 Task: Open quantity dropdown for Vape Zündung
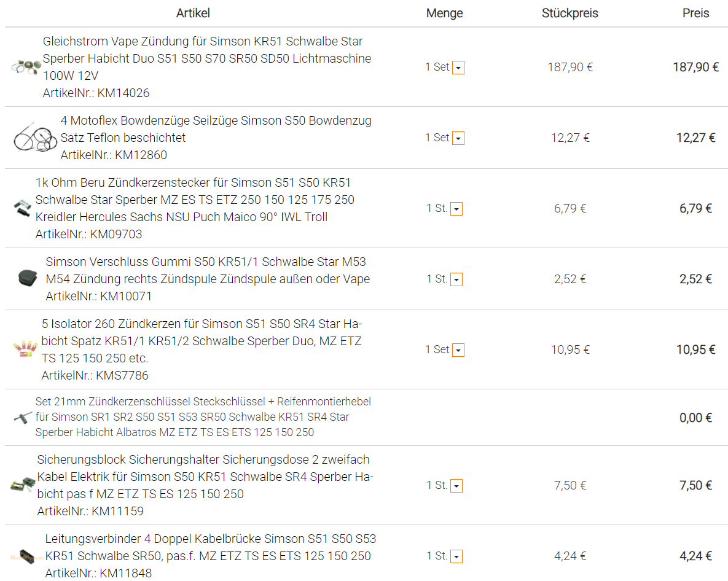(458, 68)
